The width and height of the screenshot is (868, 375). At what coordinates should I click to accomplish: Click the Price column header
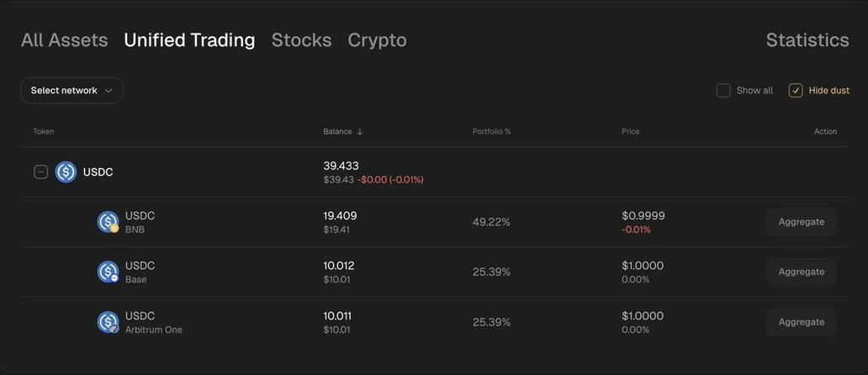[x=631, y=132]
